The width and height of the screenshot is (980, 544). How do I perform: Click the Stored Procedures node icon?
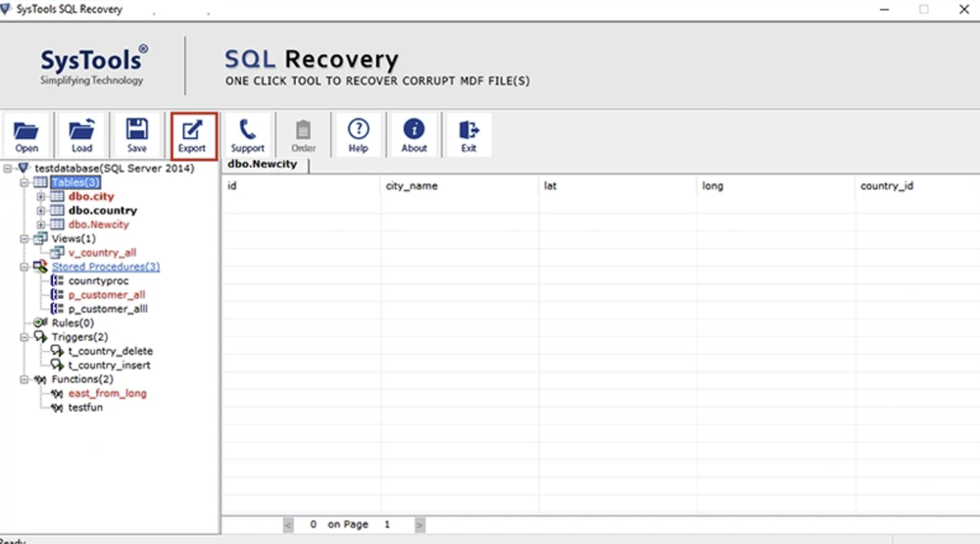(x=40, y=267)
